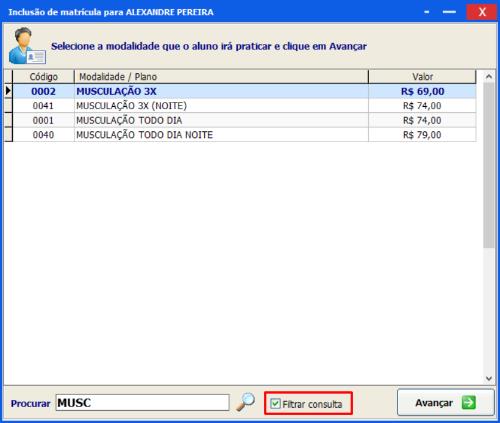Toggle the Filtrar consulta checkbox

tap(275, 404)
